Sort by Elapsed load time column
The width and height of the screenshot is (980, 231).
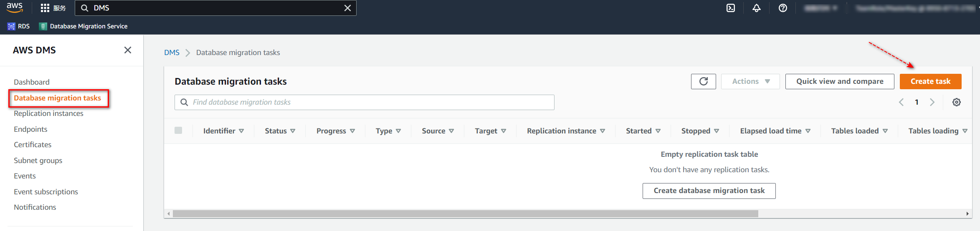(x=775, y=131)
